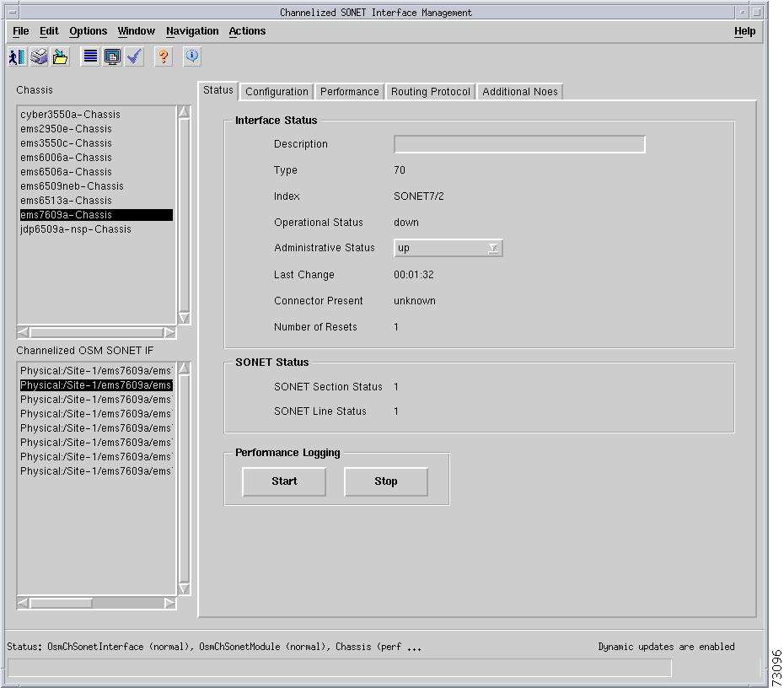
Task: Select cyber3550a-Chassis in the list
Action: [x=96, y=115]
